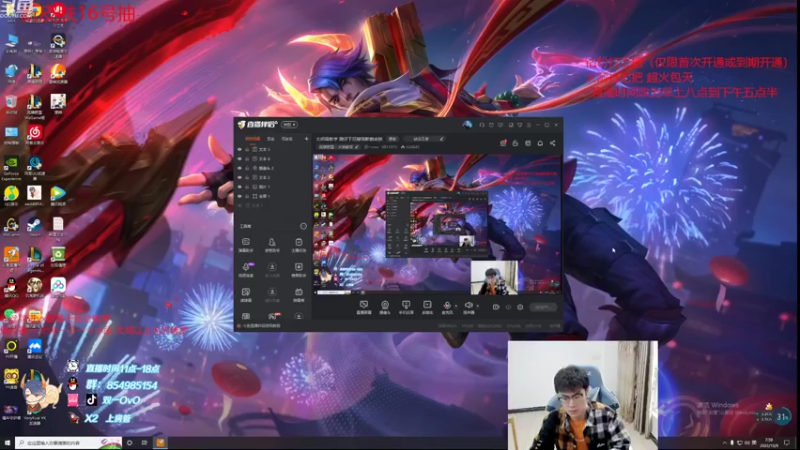Viewport: 800px width, 450px height.
Task: Lock the 摄像头 2 layer
Action: pos(247,168)
